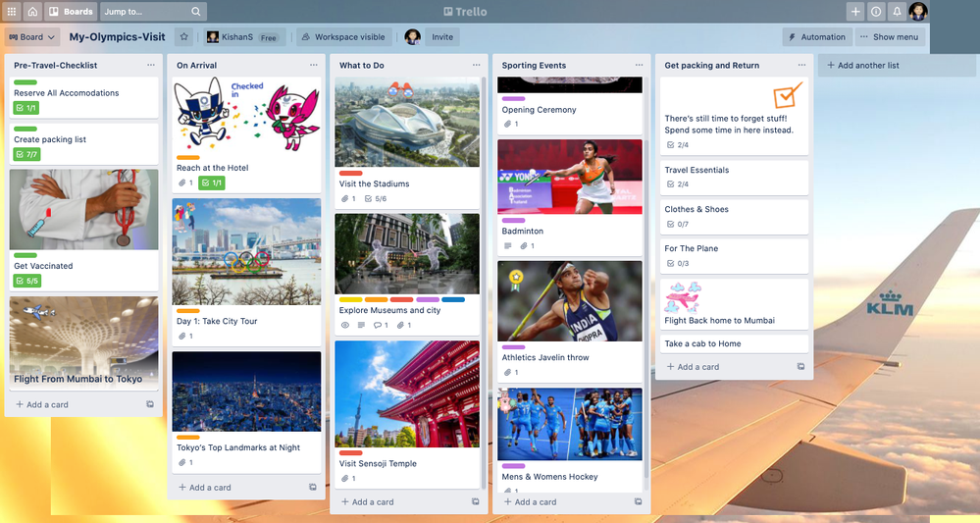Open the apps grid icon in top bar
Screen dimensions: 980x523
point(11,11)
